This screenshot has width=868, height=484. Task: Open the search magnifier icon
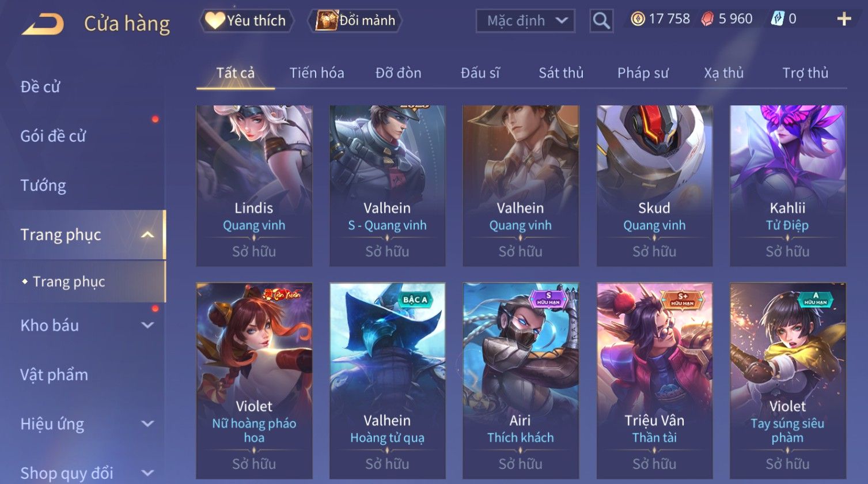(601, 21)
